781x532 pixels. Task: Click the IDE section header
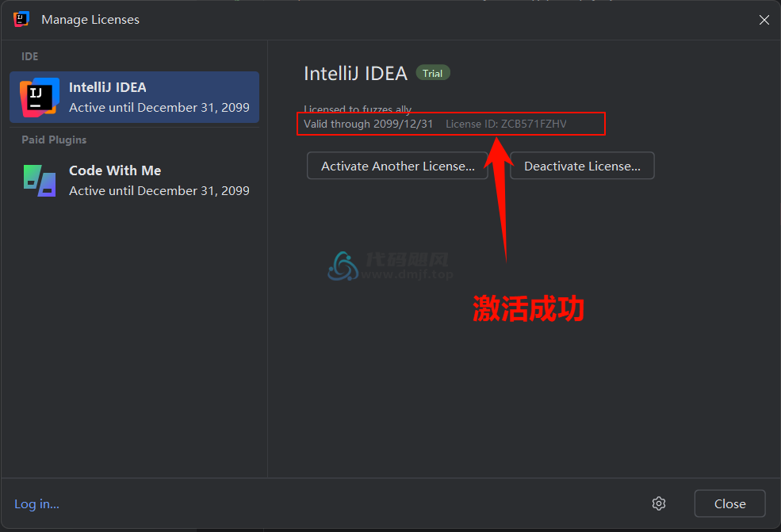pyautogui.click(x=30, y=57)
